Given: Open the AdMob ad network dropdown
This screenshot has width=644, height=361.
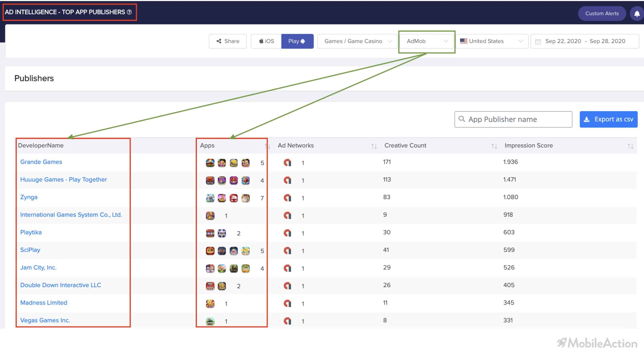Looking at the screenshot, I should (427, 41).
